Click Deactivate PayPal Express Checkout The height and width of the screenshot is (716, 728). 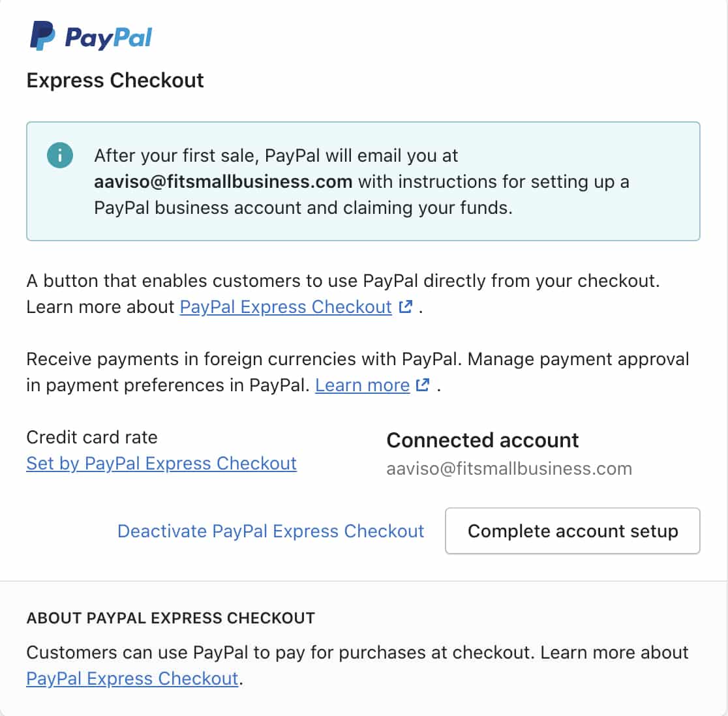click(271, 531)
